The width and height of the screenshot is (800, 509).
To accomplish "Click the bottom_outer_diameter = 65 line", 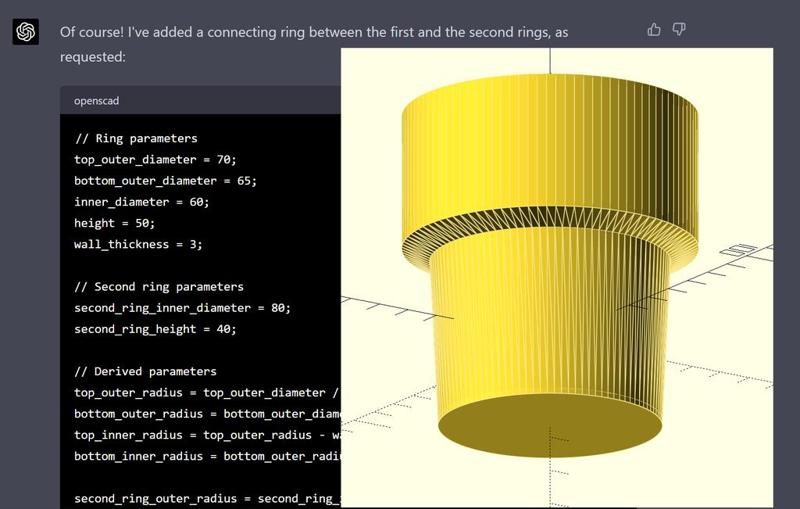I will [165, 181].
